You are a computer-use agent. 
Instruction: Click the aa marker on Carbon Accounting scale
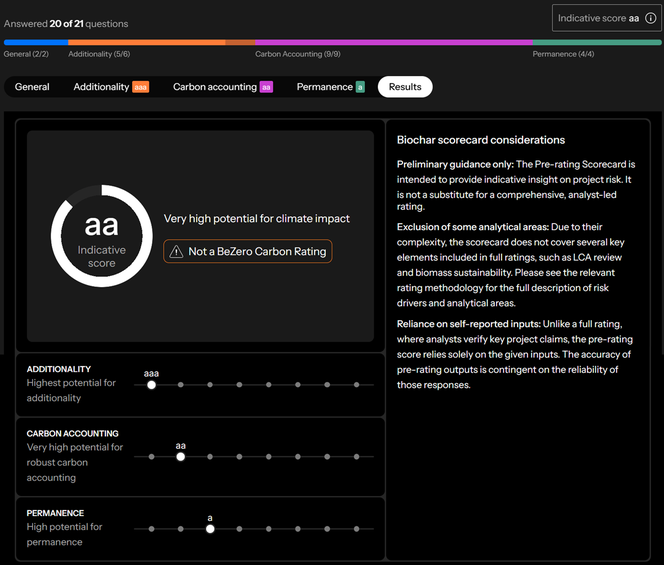181,456
